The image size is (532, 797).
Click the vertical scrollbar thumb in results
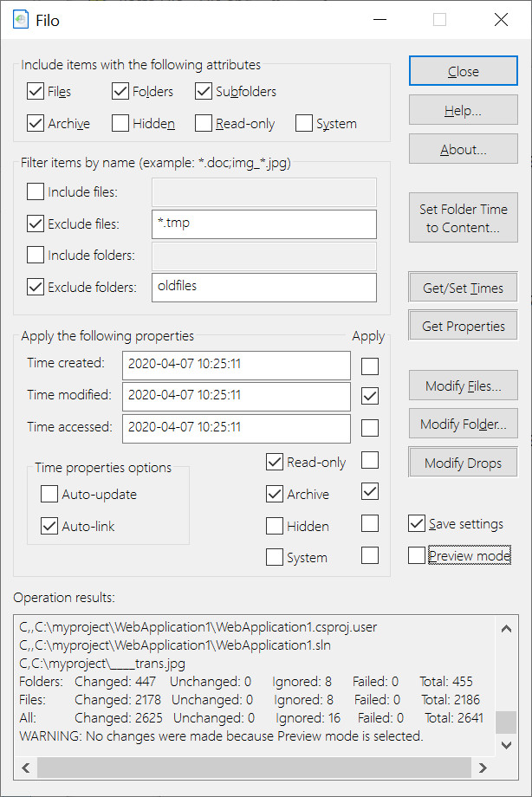(506, 722)
